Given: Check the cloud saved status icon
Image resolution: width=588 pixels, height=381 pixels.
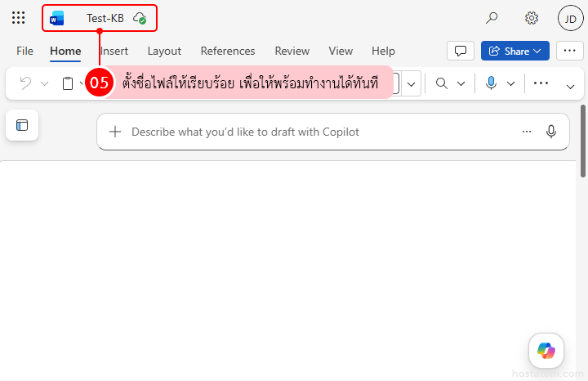Looking at the screenshot, I should point(140,18).
